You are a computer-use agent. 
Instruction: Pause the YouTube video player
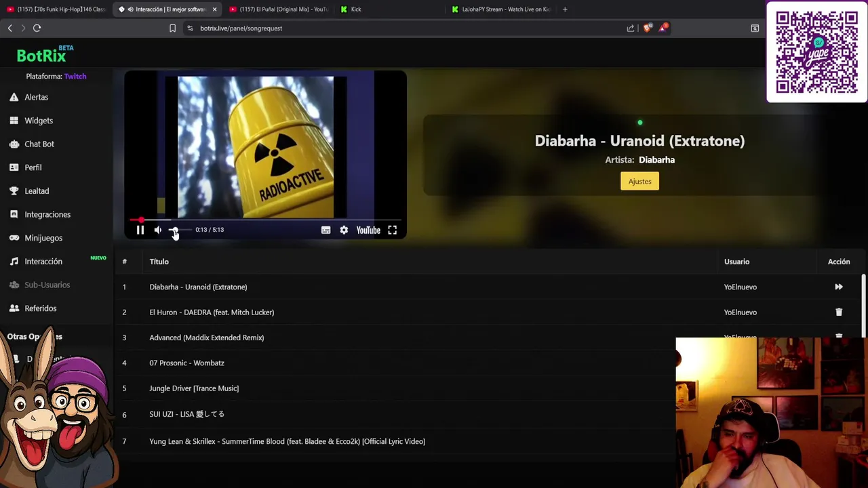point(140,230)
